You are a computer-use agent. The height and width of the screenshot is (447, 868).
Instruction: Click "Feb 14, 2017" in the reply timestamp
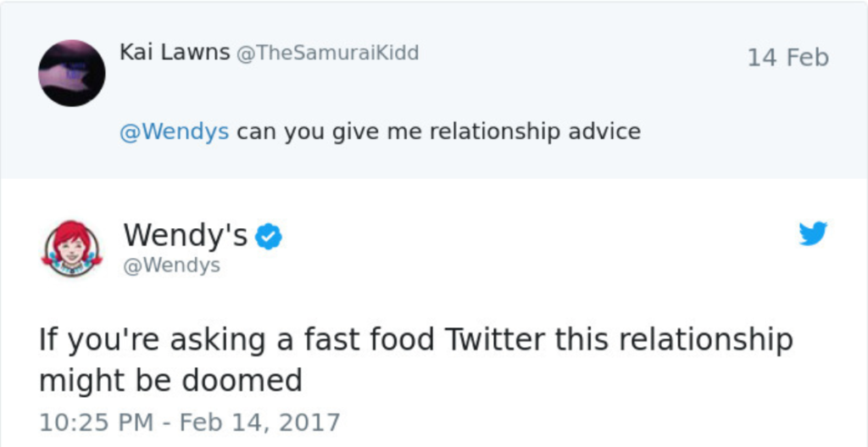[x=259, y=422]
